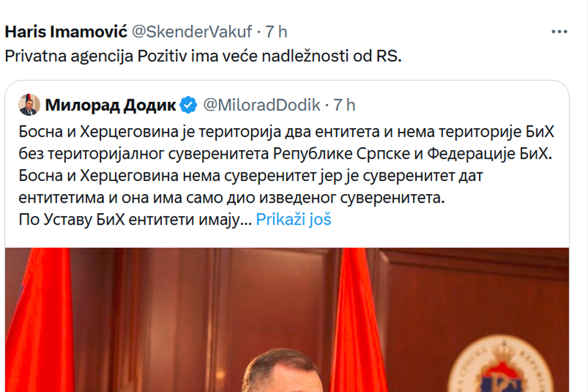The image size is (588, 392).
Task: Open the timestamp on Haris Imamović's tweet
Action: [276, 31]
